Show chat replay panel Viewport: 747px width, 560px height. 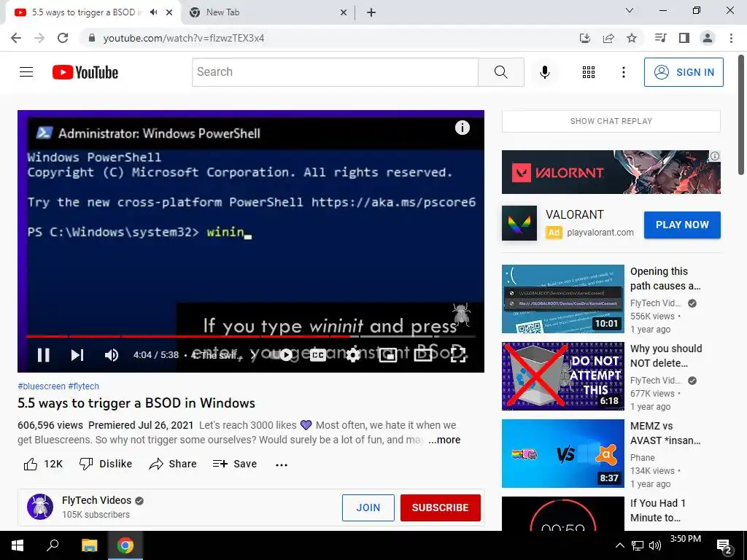click(x=611, y=121)
